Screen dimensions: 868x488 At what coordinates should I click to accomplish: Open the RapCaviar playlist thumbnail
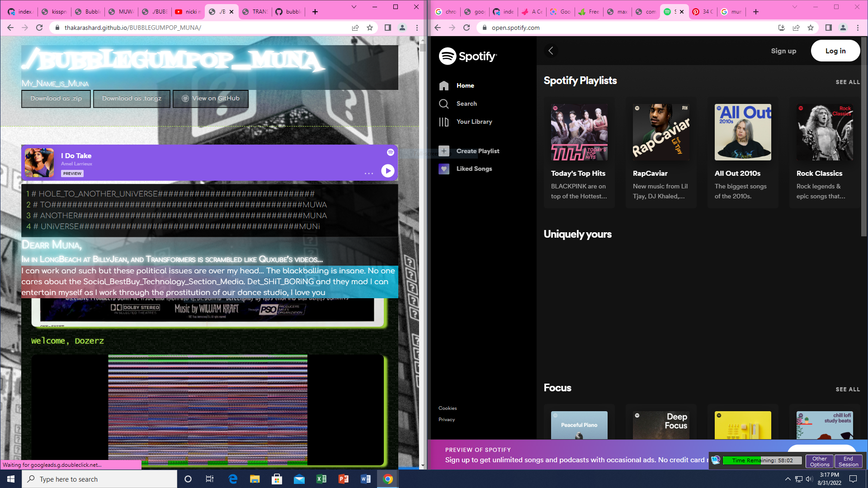point(661,132)
